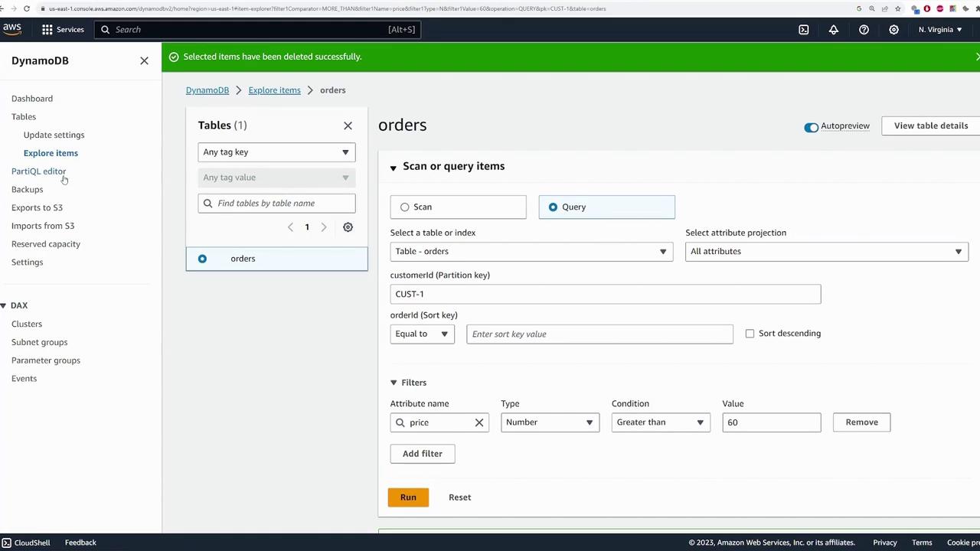The image size is (980, 551).
Task: Go to next page of tables
Action: point(324,227)
